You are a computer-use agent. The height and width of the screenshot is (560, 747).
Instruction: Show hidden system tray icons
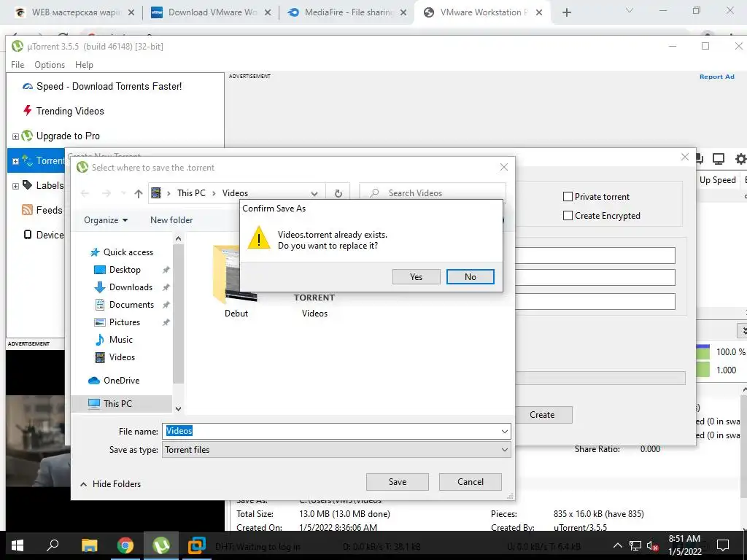[617, 545]
